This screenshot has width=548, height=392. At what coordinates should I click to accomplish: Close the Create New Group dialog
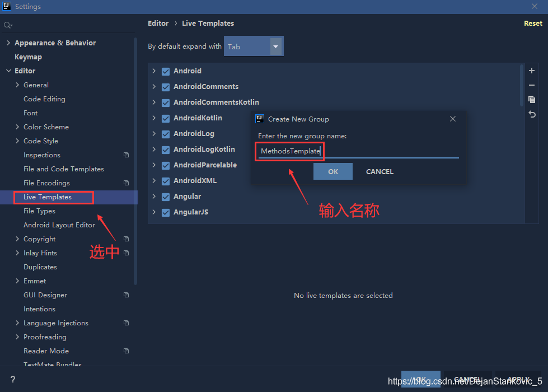453,119
